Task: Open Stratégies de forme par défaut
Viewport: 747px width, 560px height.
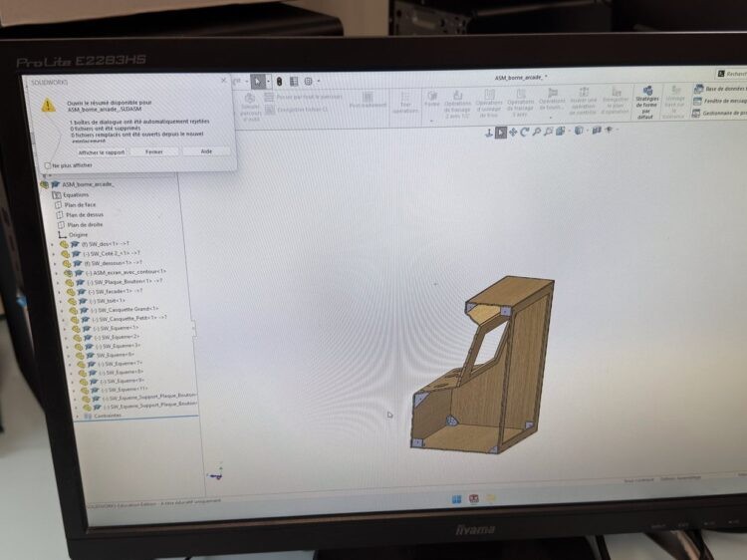Action: [x=646, y=103]
